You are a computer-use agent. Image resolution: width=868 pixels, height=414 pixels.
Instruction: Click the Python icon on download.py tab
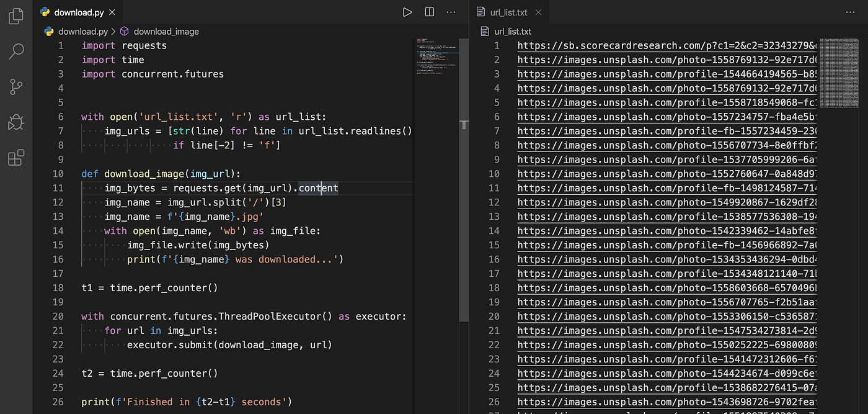[x=45, y=11]
